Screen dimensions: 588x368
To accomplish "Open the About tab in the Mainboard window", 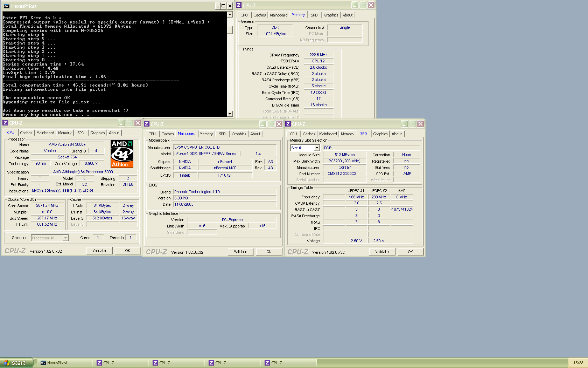I will (x=255, y=134).
